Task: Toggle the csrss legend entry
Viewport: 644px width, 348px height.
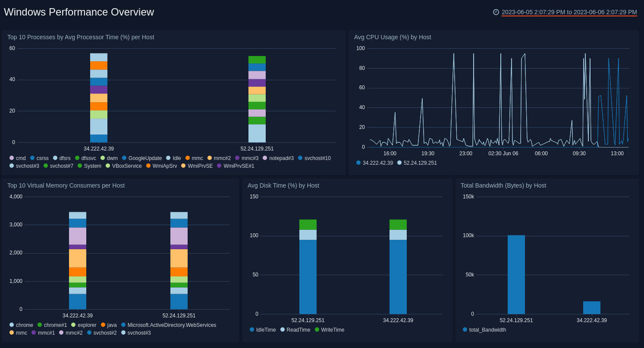Action: (x=39, y=158)
